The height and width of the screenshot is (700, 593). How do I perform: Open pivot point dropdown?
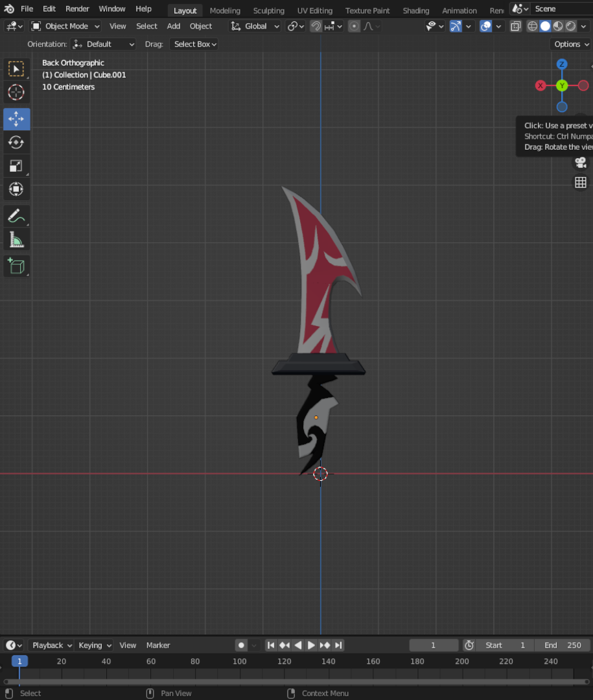tap(296, 27)
